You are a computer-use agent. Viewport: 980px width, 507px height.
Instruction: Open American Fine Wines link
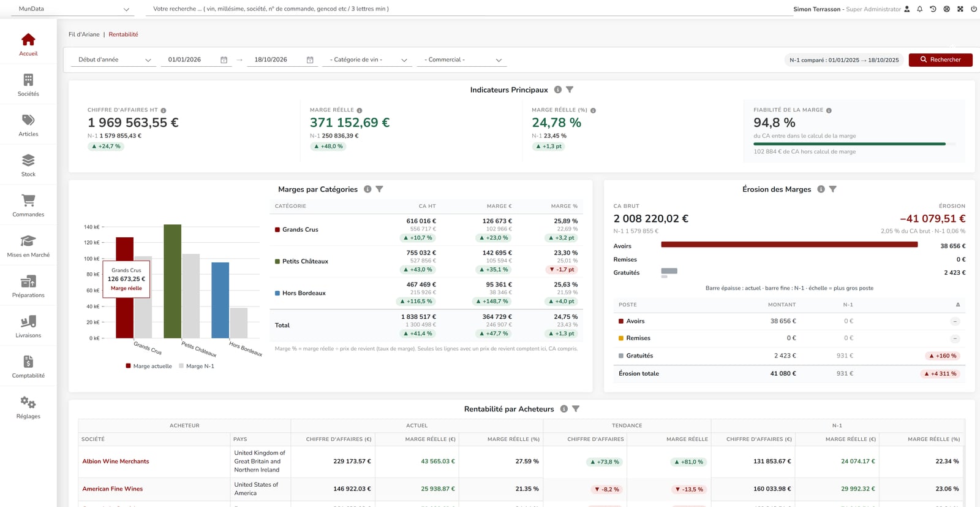(113, 489)
